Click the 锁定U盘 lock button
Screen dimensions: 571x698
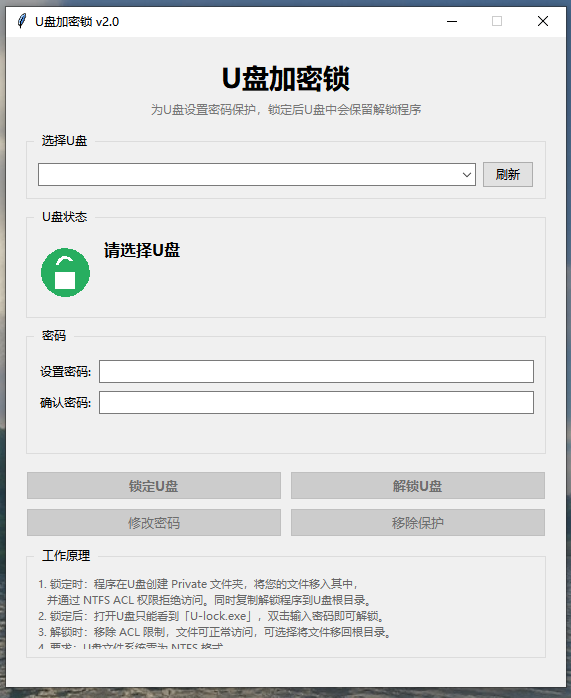click(x=154, y=486)
